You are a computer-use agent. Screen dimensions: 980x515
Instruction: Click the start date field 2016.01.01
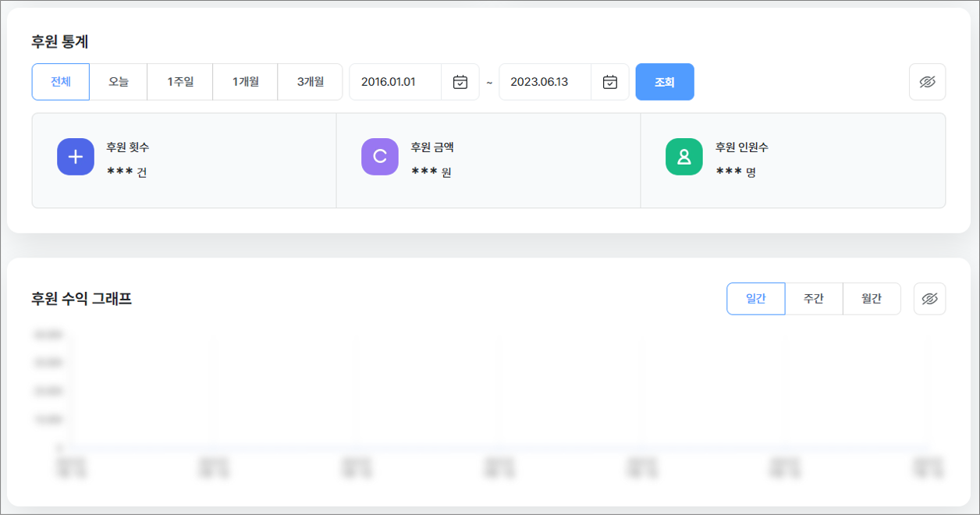(x=395, y=82)
